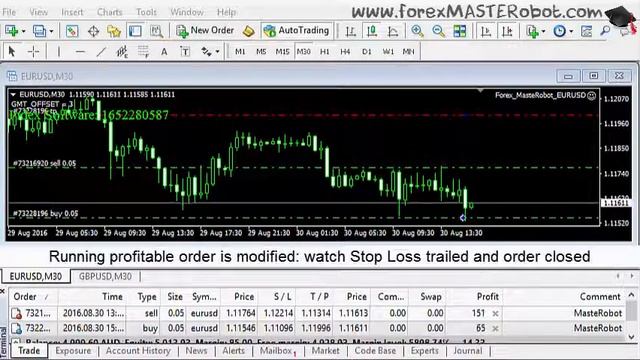
Task: Open the Arrows objects icon
Action: [x=206, y=51]
